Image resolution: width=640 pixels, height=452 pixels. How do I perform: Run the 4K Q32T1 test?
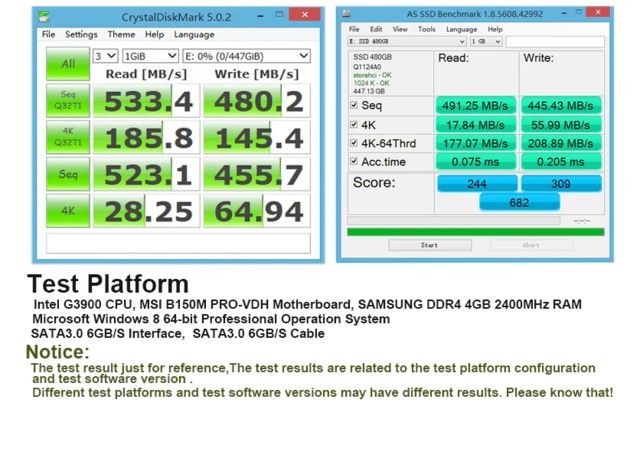[x=68, y=137]
